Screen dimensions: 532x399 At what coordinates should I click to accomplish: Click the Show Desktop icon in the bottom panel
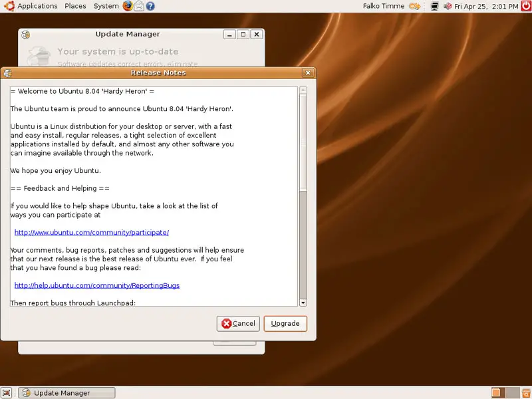tap(7, 392)
